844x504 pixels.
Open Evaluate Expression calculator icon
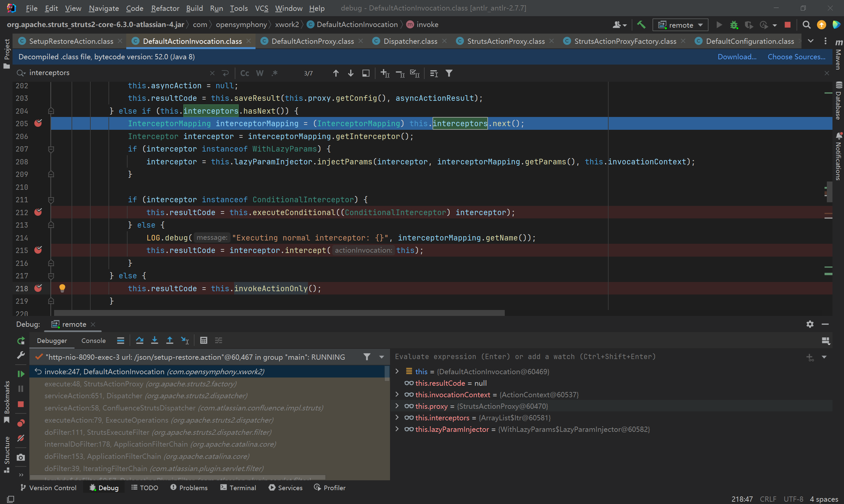point(204,340)
